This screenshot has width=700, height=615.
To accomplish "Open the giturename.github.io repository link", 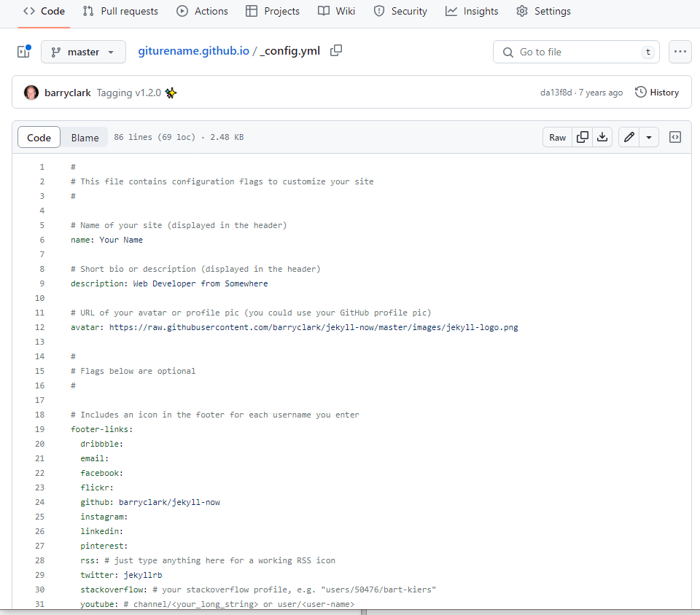I will (x=193, y=51).
